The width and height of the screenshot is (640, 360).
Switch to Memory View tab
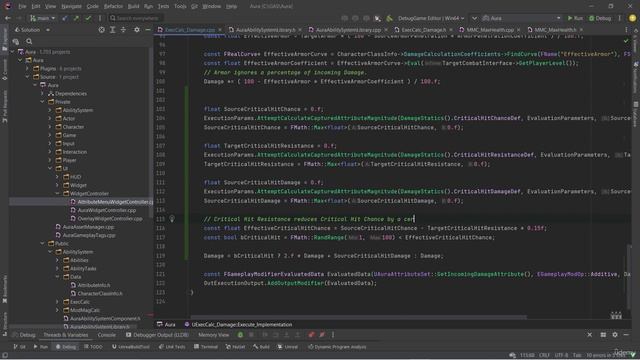click(x=213, y=335)
